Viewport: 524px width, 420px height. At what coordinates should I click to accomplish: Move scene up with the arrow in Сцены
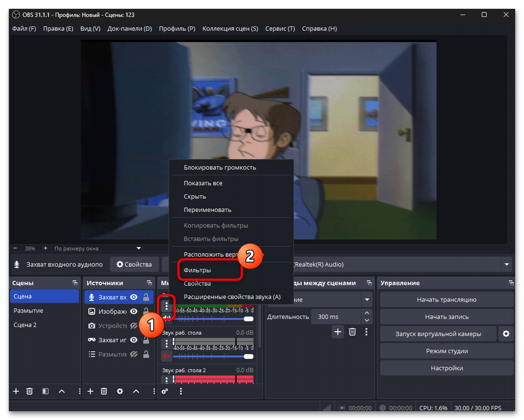62,391
